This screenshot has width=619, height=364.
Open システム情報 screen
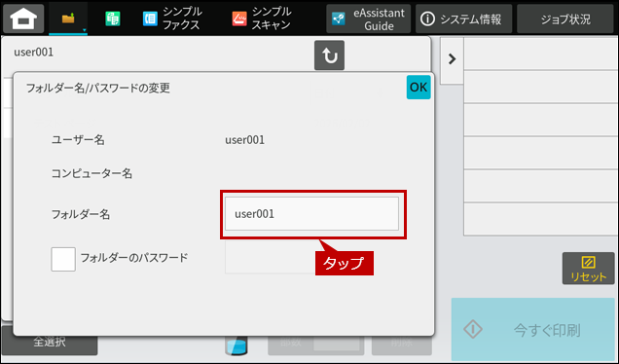pos(463,18)
